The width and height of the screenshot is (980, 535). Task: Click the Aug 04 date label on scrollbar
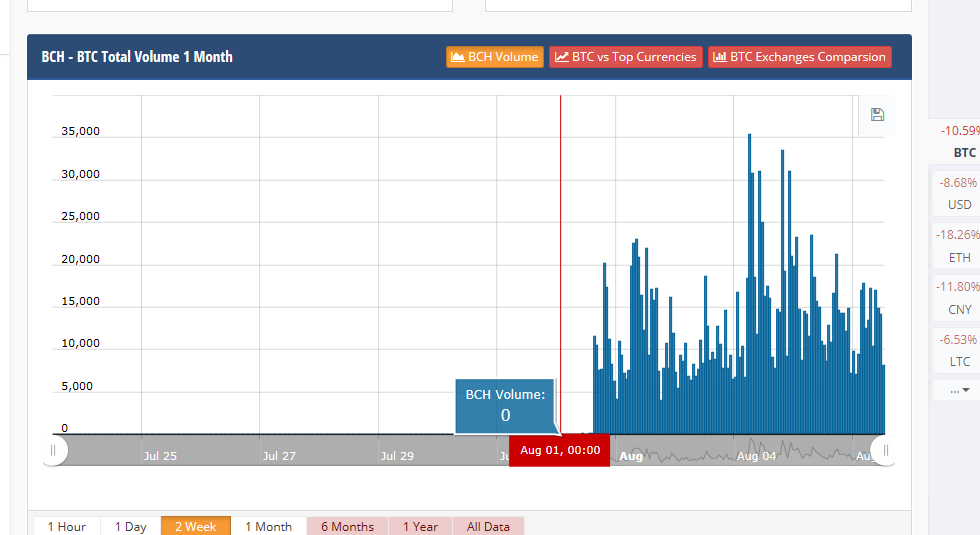coord(756,456)
